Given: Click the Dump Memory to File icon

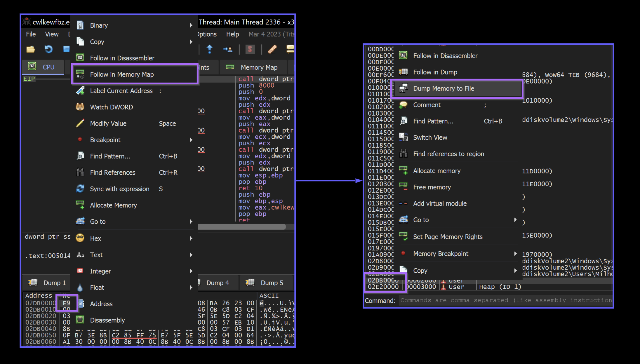Looking at the screenshot, I should (x=404, y=88).
